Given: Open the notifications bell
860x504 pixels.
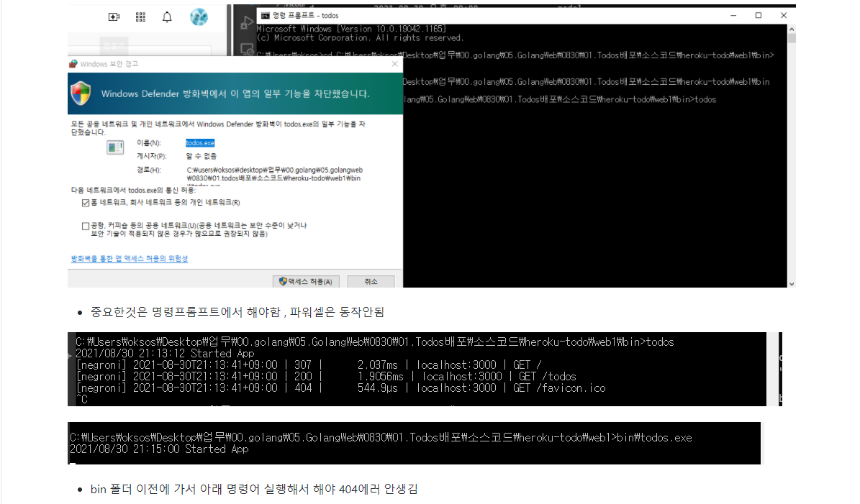Looking at the screenshot, I should [167, 17].
